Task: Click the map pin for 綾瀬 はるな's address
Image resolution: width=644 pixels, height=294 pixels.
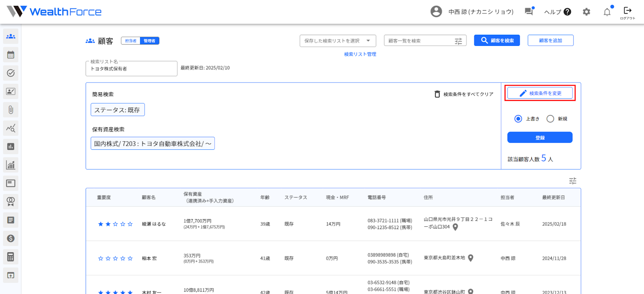Action: pos(455,227)
